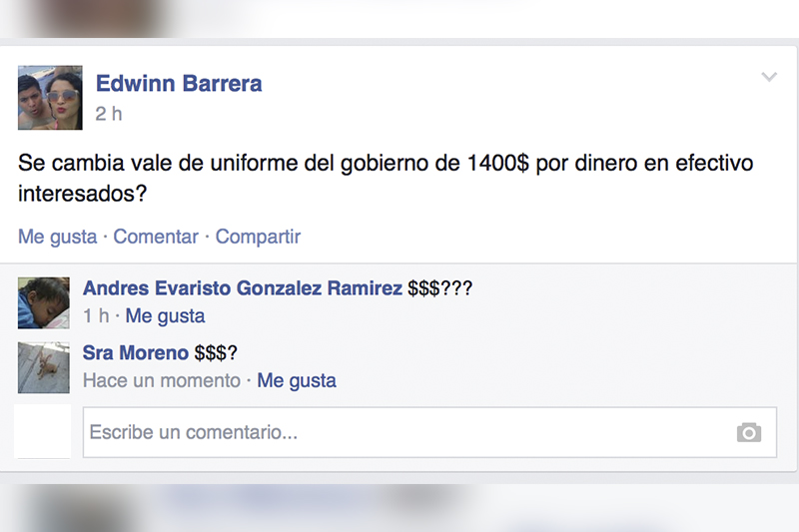The height and width of the screenshot is (532, 799).
Task: Click the camera icon to attach photo
Action: (x=748, y=433)
